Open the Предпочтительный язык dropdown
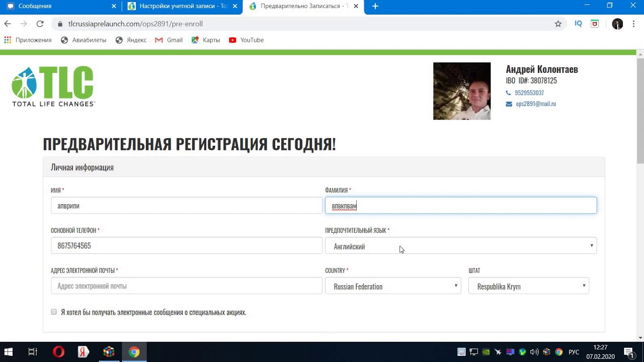 (461, 246)
